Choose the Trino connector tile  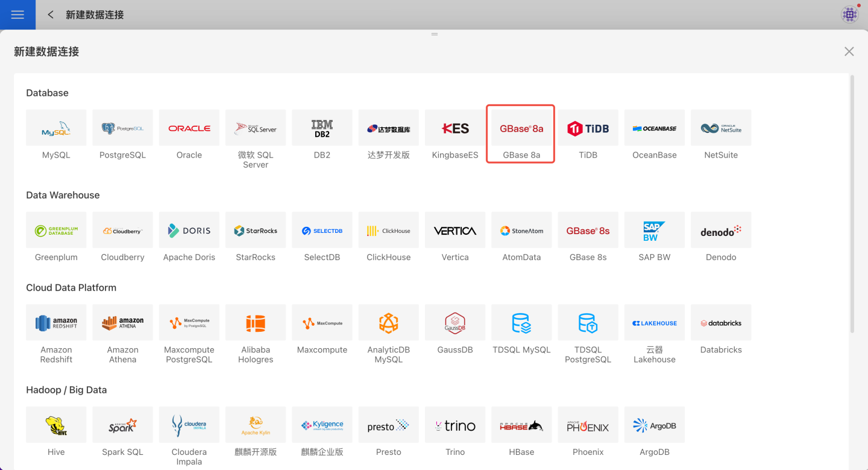(455, 425)
